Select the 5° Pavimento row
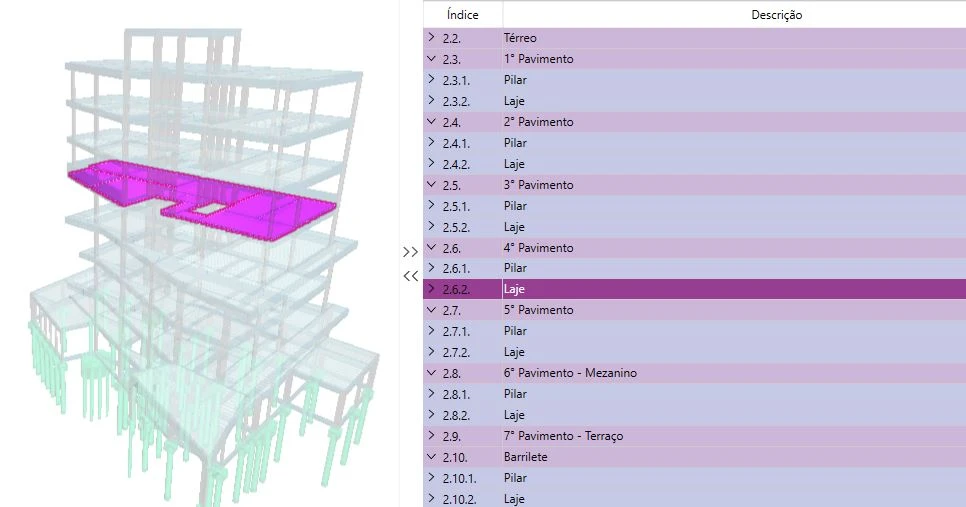966x507 pixels. pos(538,310)
